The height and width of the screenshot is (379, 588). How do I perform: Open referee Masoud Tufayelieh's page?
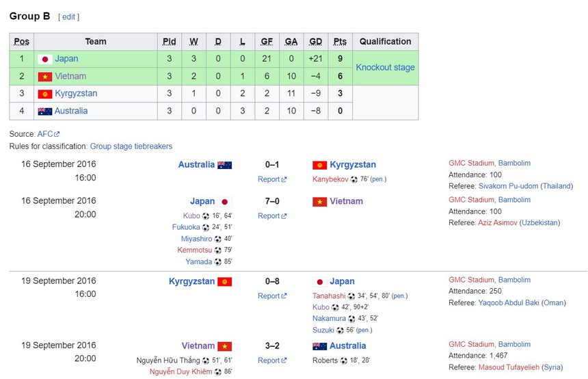point(508,367)
